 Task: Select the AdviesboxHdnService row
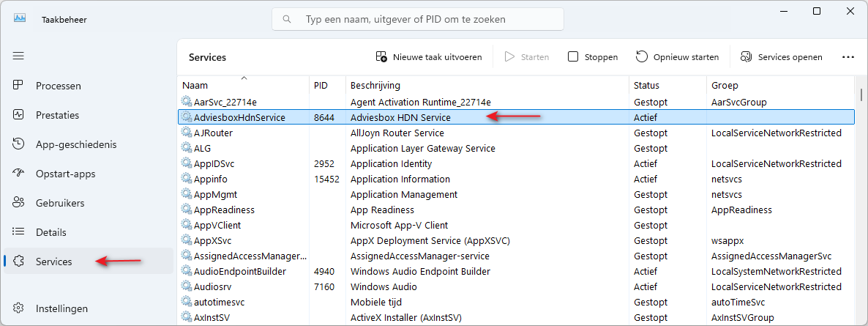pos(517,117)
